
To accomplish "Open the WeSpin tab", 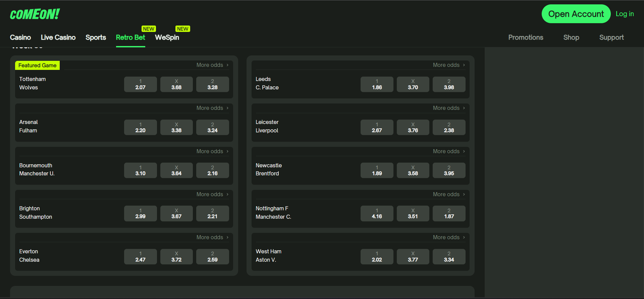I will point(167,37).
